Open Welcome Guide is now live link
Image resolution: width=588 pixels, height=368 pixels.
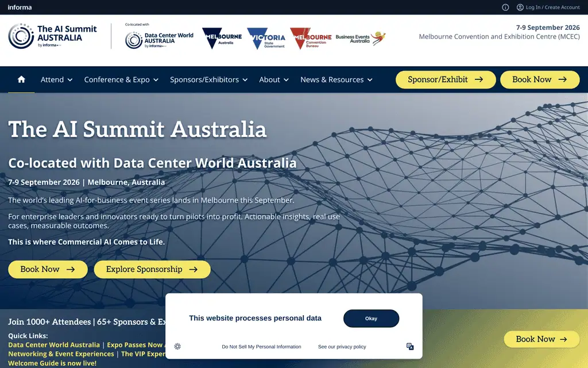(52, 363)
